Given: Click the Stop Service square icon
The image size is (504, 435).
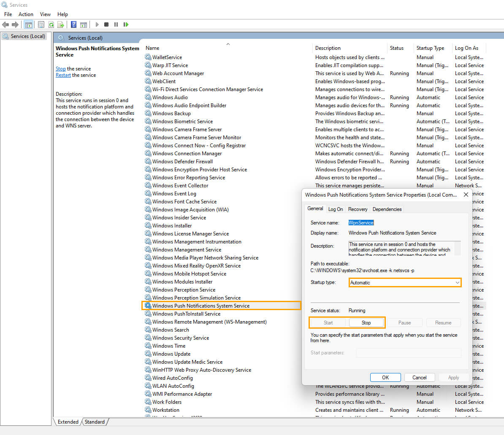Looking at the screenshot, I should point(106,24).
